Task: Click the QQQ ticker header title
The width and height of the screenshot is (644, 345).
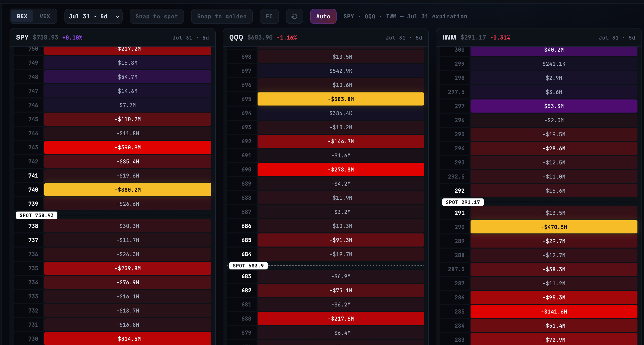Action: (x=236, y=38)
